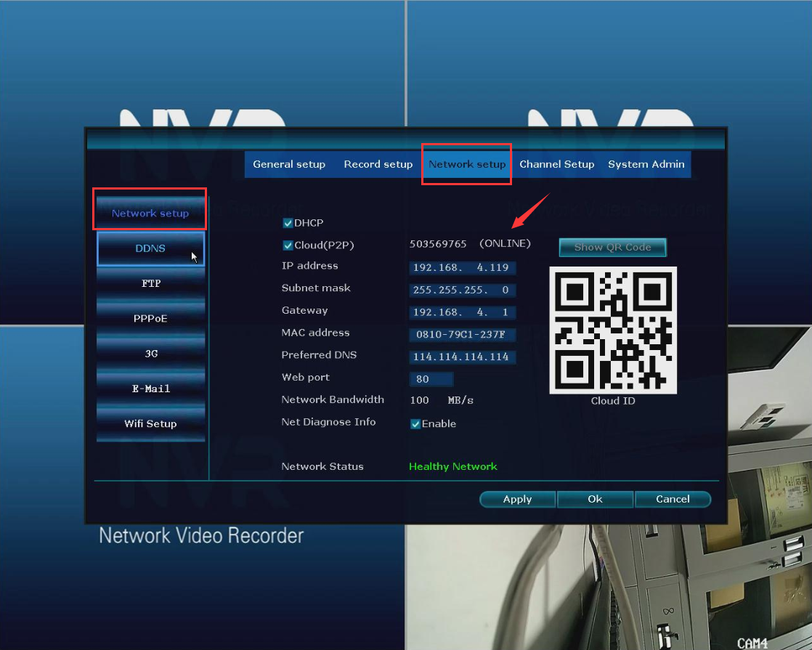Open the Wifi Setup page

(150, 423)
